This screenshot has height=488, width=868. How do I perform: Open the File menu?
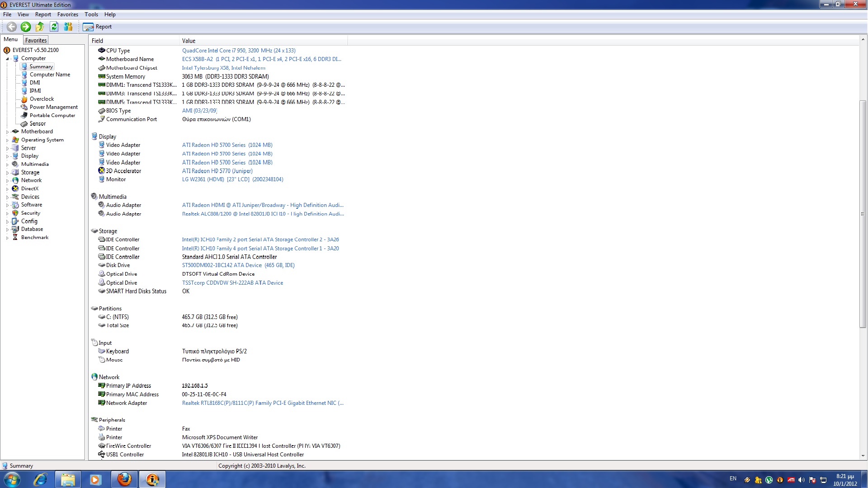click(7, 14)
